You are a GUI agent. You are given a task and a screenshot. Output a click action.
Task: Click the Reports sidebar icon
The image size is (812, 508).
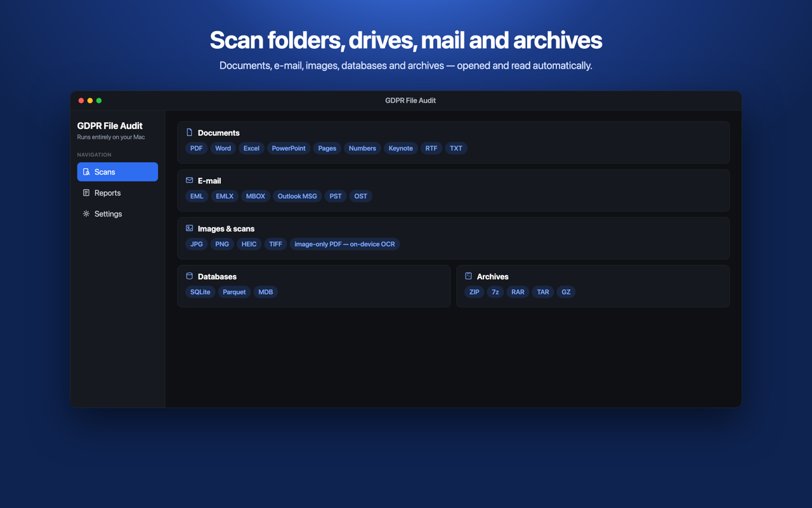tap(86, 193)
